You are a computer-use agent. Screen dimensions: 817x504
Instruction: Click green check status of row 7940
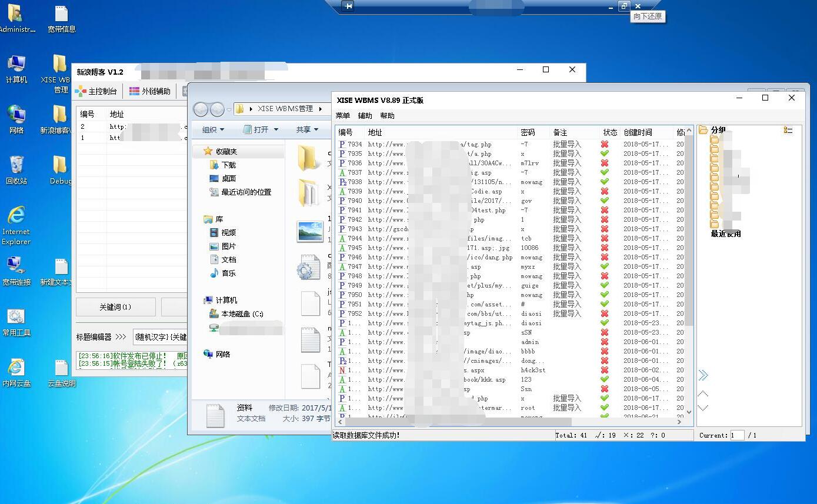click(x=604, y=201)
